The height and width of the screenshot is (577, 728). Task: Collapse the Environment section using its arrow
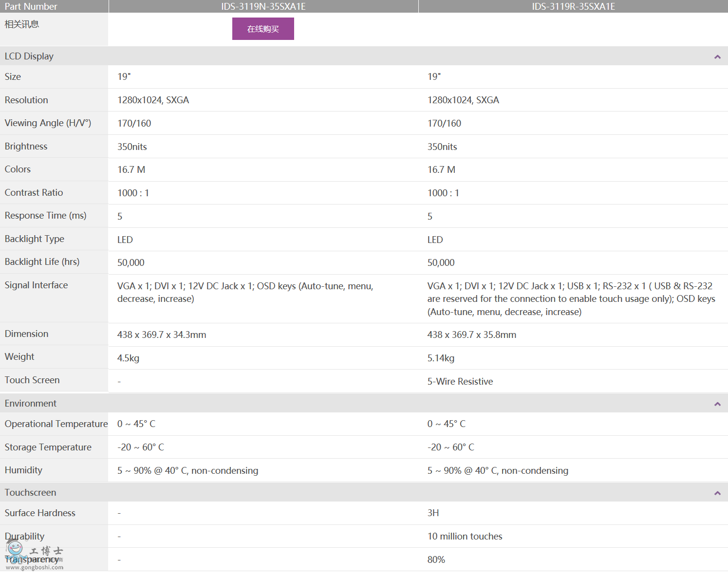(717, 404)
